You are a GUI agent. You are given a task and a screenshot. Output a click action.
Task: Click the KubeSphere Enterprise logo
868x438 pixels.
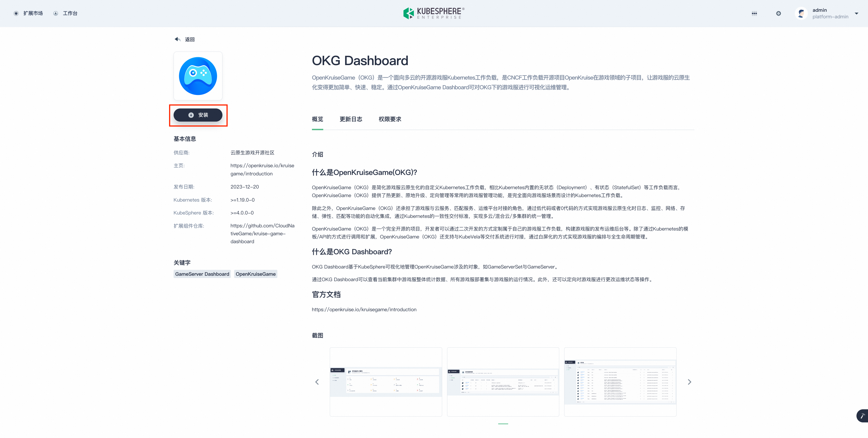[434, 13]
